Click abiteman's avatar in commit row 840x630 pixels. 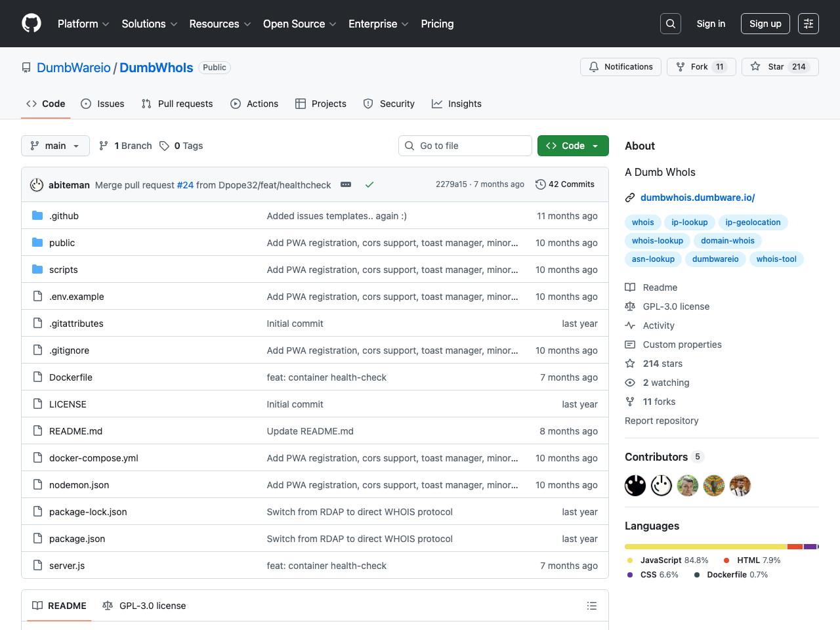click(37, 185)
